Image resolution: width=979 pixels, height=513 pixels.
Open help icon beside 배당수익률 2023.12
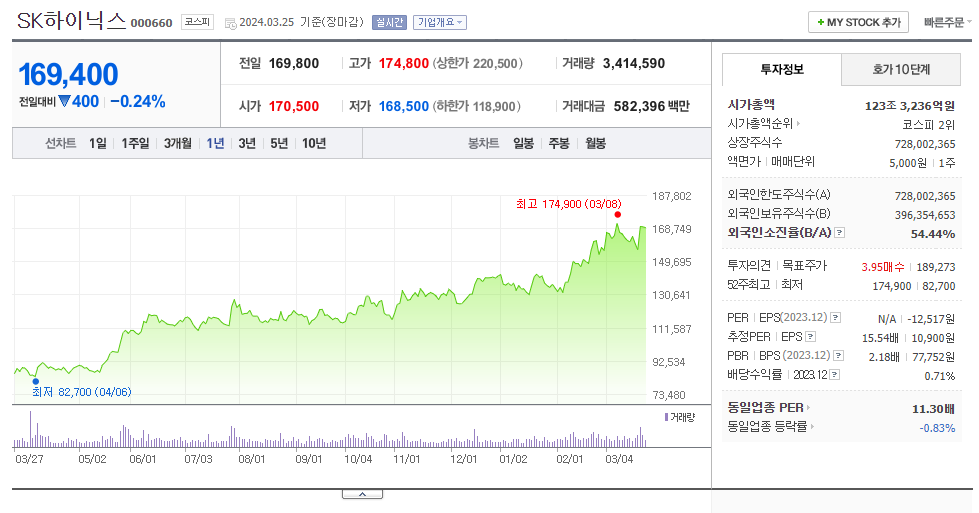pyautogui.click(x=835, y=374)
